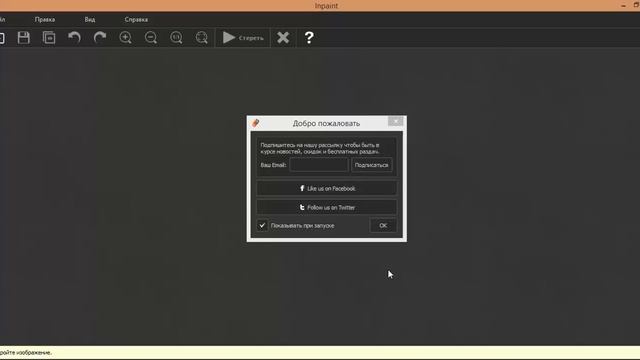
Task: Click the zoom-to-fit magnifier icon
Action: [x=202, y=38]
